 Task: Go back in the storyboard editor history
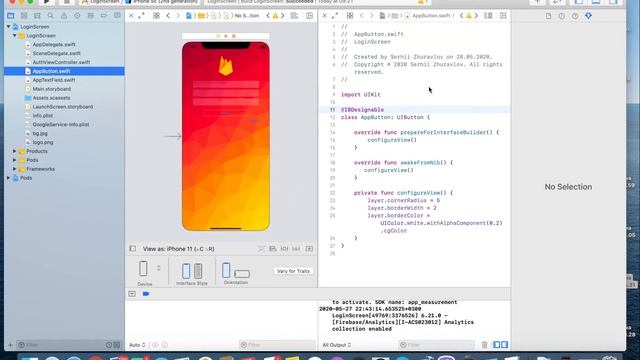click(168, 16)
